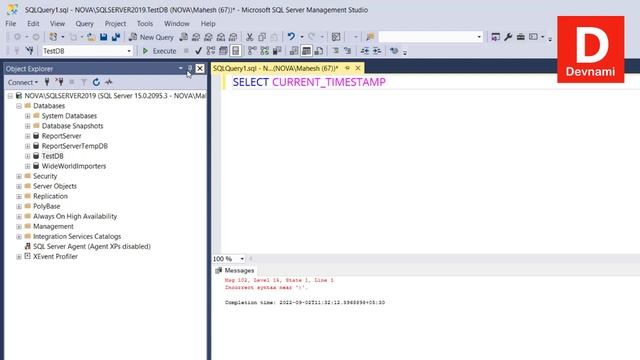Toggle IntelliSense Enabled icon

pos(236,51)
